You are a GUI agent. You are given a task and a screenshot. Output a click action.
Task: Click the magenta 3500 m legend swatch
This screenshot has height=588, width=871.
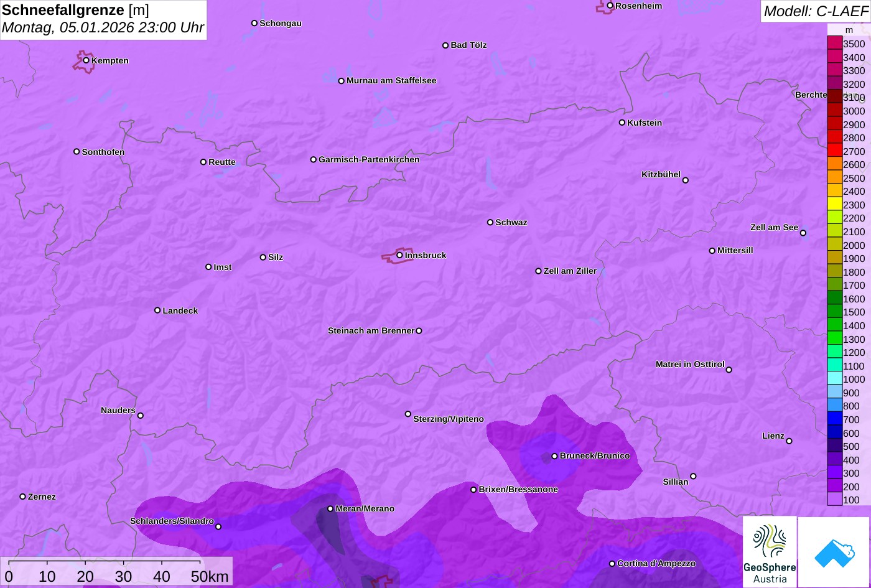tap(835, 43)
